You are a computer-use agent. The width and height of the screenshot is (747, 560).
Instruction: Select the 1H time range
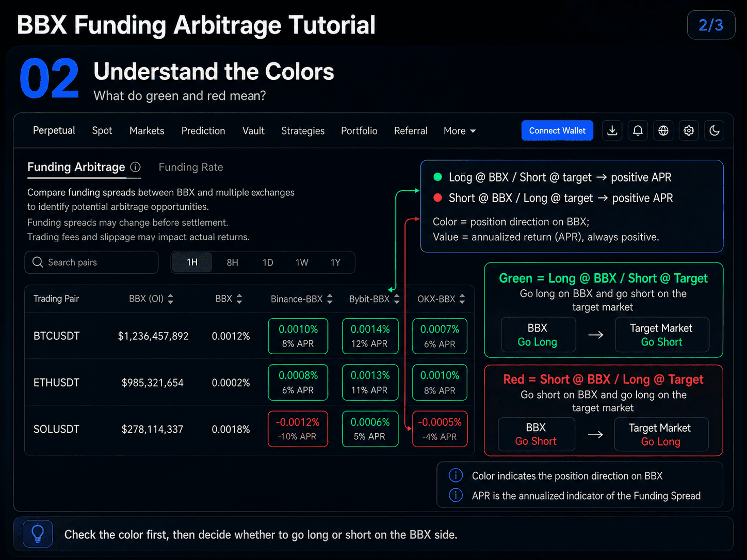pos(192,262)
